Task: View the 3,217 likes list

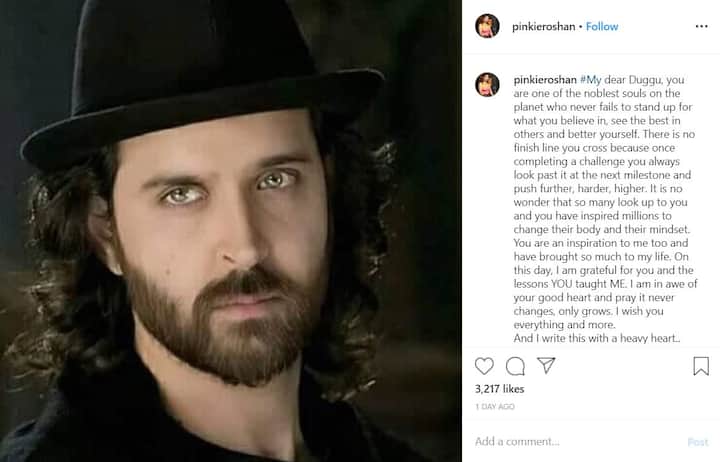Action: click(497, 388)
